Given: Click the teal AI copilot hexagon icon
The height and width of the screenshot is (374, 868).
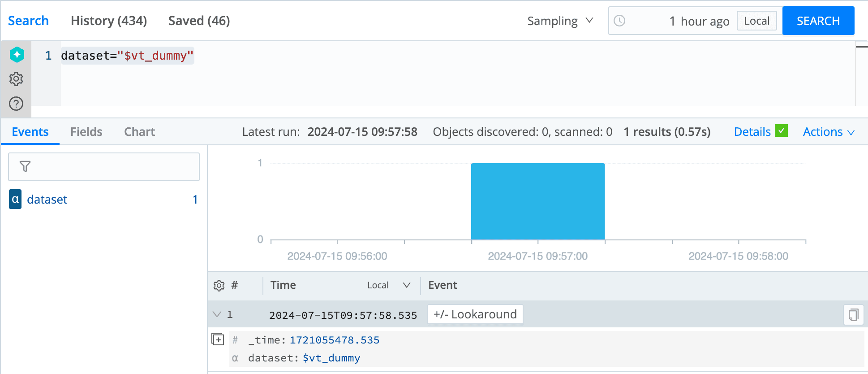Looking at the screenshot, I should (17, 55).
